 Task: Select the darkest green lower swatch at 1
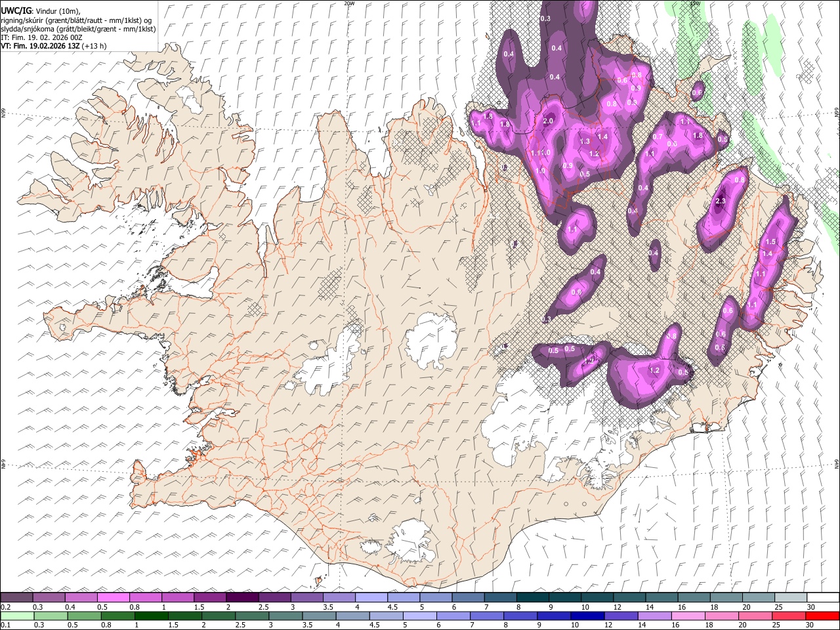click(x=152, y=616)
